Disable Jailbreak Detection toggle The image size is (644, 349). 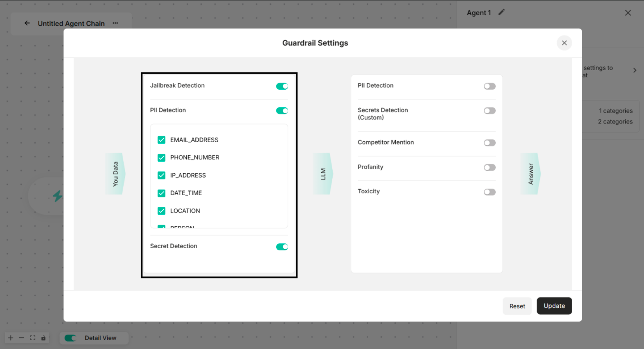click(282, 86)
